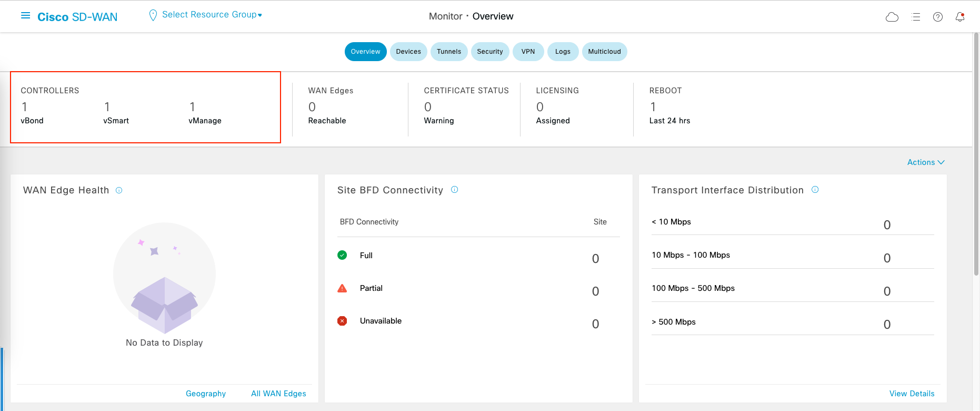The height and width of the screenshot is (411, 980).
Task: Click the page vertical scrollbar
Action: 976,158
